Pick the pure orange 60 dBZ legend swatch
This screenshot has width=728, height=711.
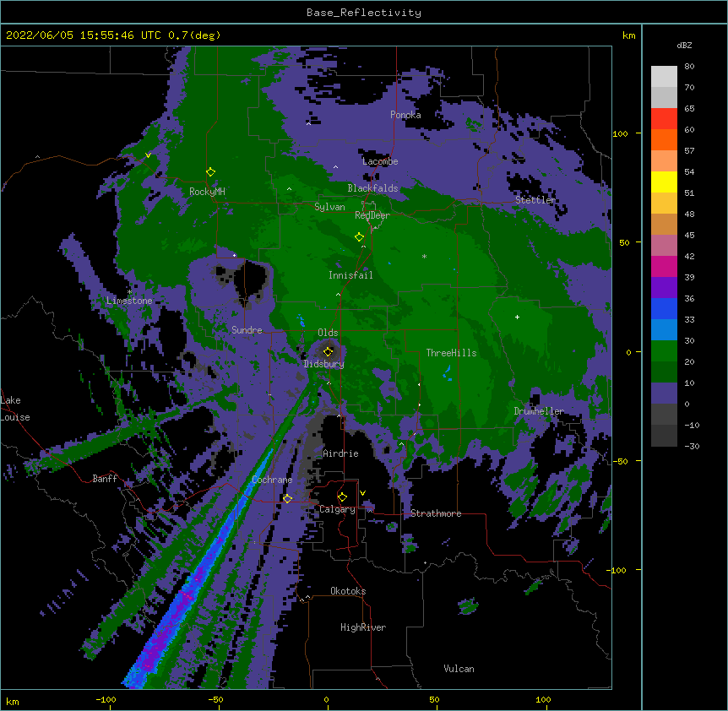664,139
